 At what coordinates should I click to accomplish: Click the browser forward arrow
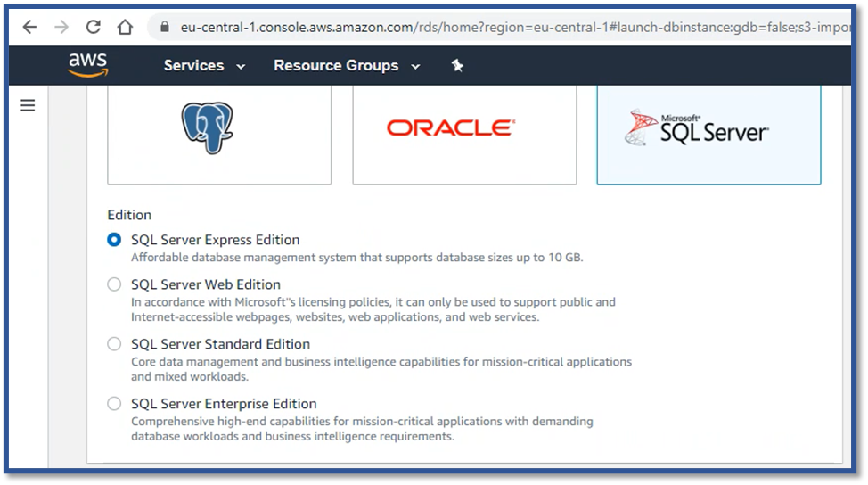click(x=61, y=27)
